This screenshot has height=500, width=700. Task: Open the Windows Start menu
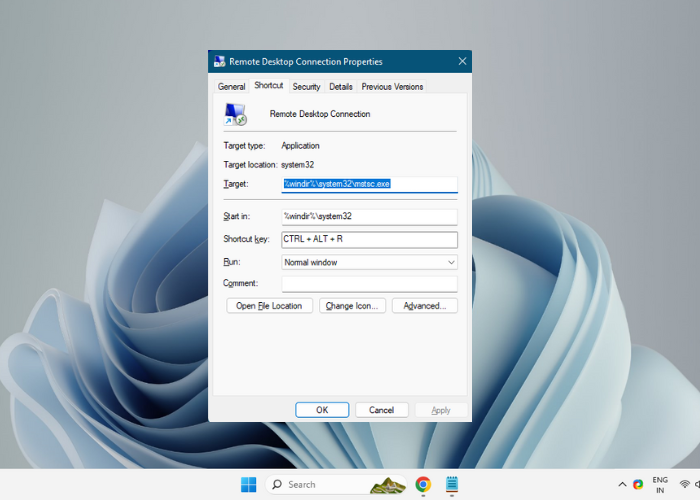pyautogui.click(x=249, y=484)
